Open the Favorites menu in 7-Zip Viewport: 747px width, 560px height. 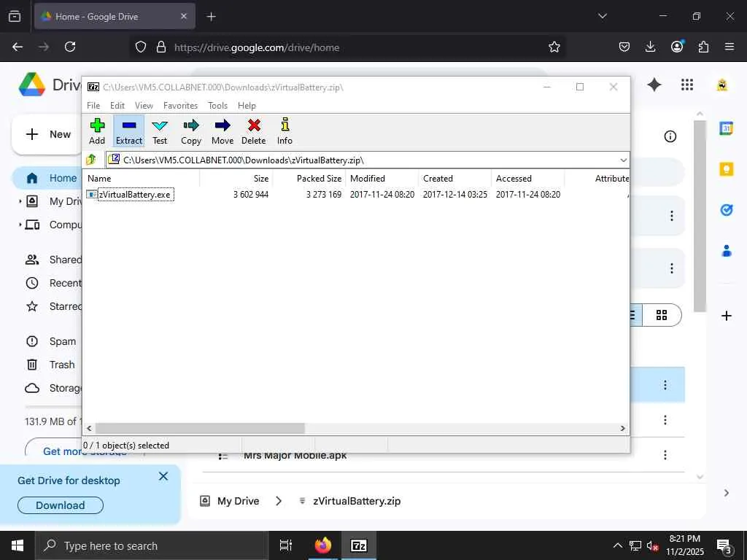coord(181,106)
